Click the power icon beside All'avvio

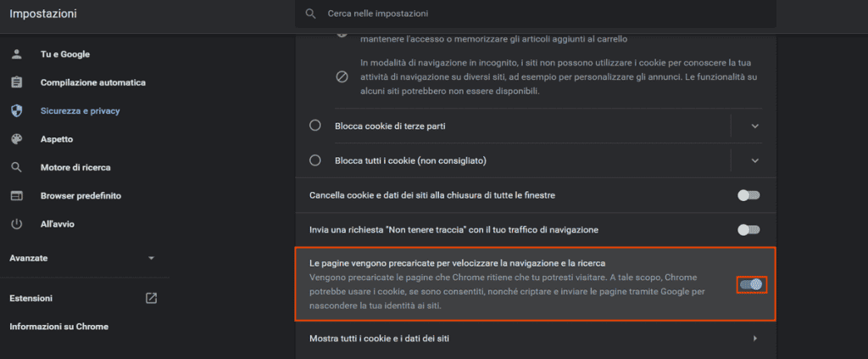17,224
